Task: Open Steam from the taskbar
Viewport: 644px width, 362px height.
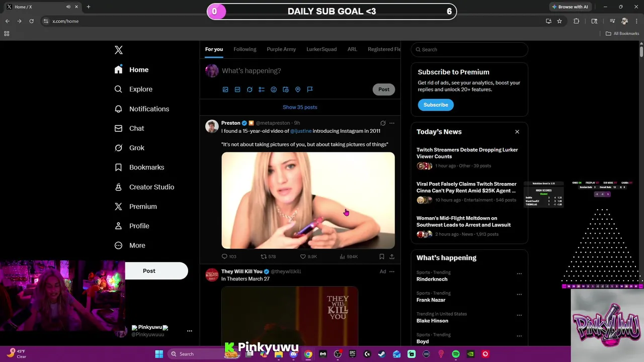Action: click(382, 354)
